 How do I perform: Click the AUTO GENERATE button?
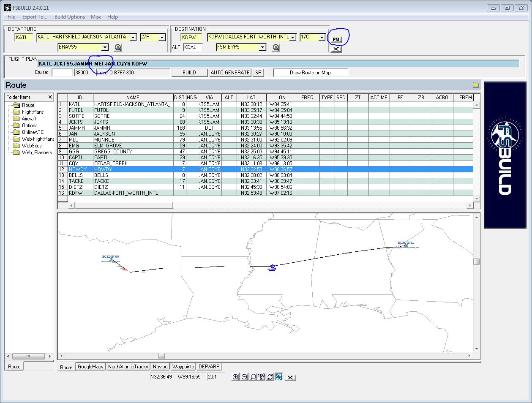pos(230,73)
